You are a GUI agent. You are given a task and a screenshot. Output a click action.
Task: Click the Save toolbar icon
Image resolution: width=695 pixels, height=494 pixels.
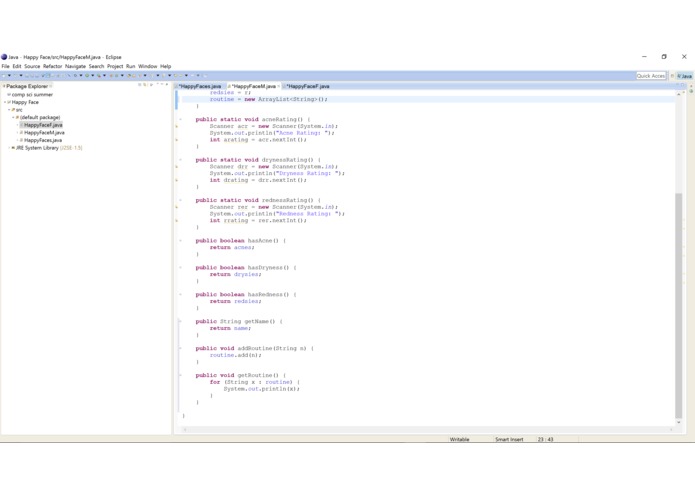(27, 76)
